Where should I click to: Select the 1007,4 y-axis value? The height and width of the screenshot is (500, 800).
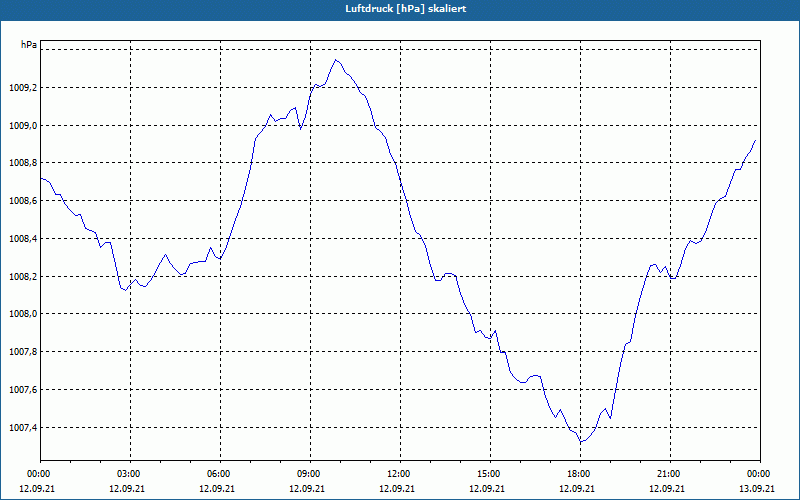[x=23, y=428]
